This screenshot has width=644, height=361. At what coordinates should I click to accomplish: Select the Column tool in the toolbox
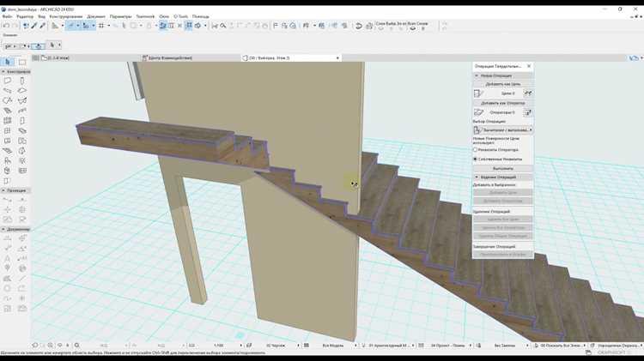pyautogui.click(x=22, y=81)
